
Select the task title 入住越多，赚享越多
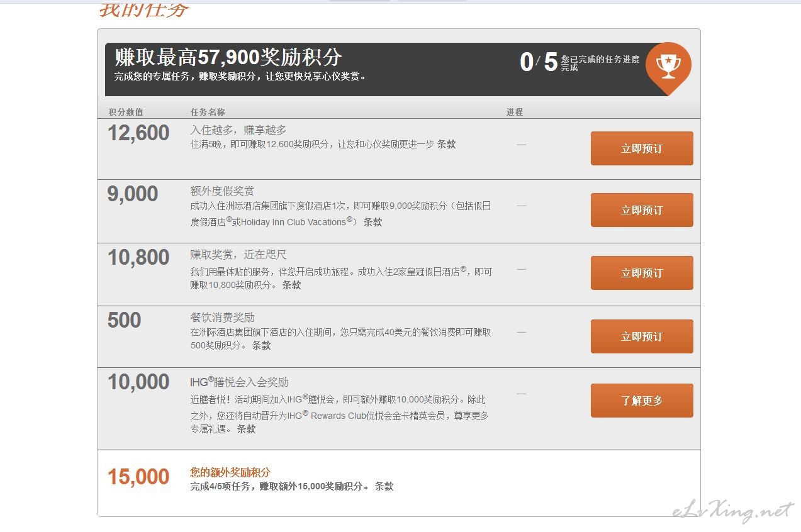coord(238,130)
